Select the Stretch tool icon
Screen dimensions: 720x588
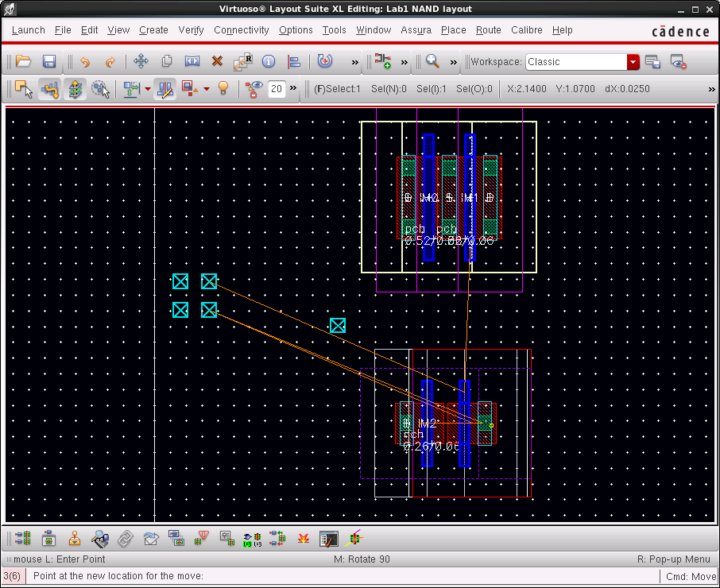(x=192, y=61)
